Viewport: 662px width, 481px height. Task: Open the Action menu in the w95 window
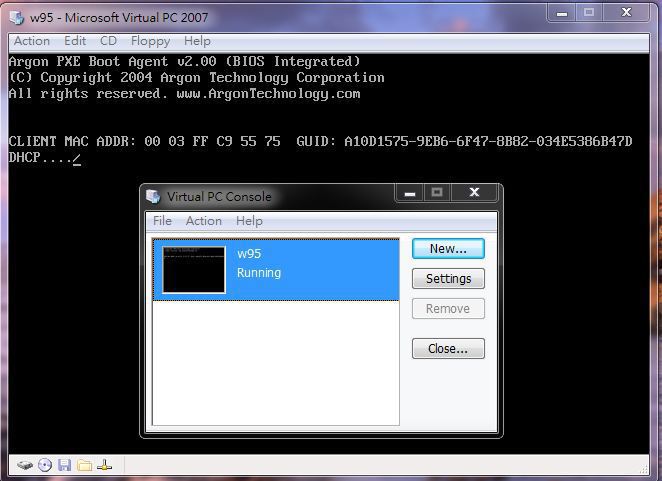32,41
